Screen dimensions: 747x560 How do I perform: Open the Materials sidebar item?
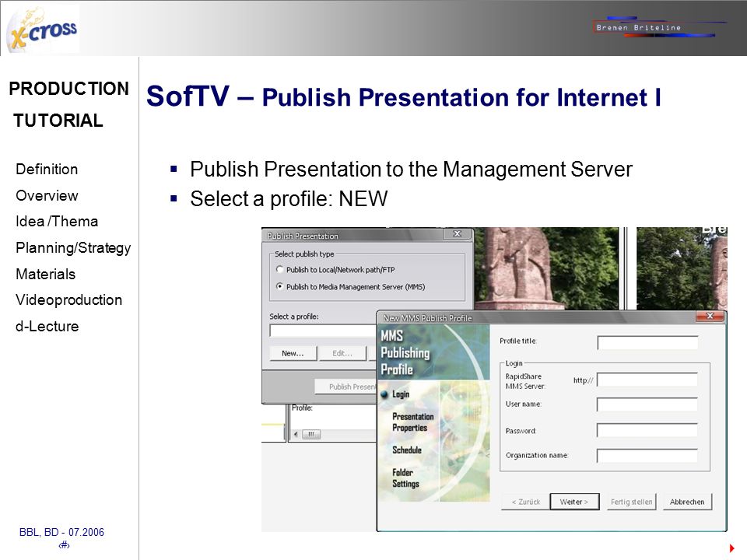45,274
